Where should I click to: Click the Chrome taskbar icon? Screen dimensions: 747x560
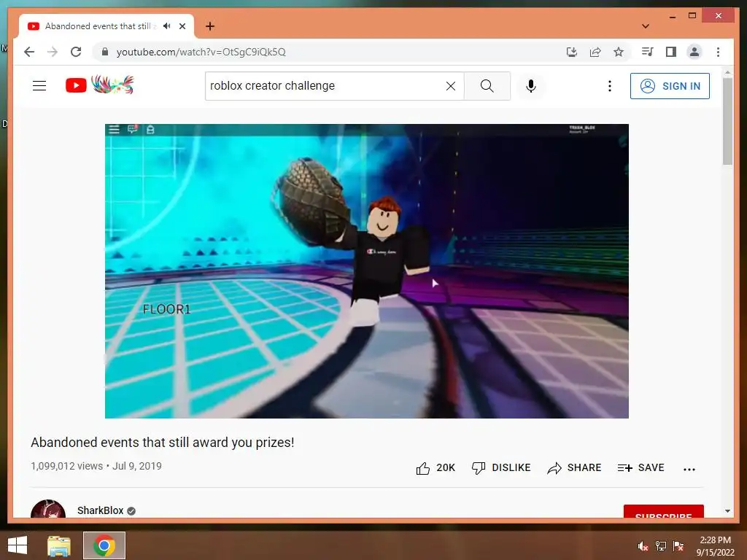pyautogui.click(x=104, y=545)
